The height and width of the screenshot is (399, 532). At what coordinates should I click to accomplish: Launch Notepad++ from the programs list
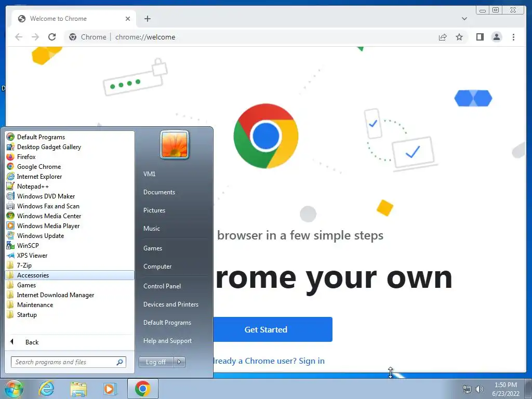point(70,187)
